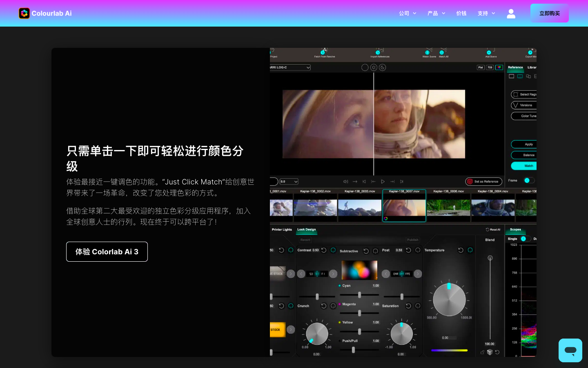The image size is (588, 368).
Task: Switch to the Printer Lights tab
Action: (282, 230)
